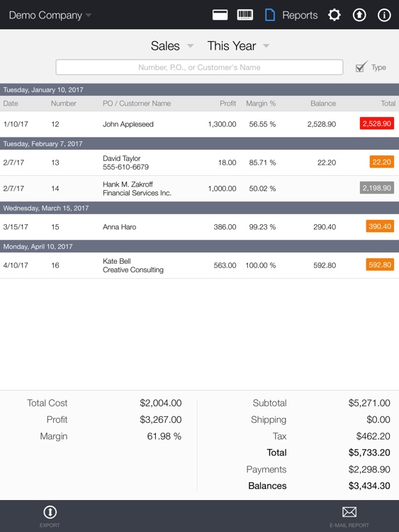Click gray 2,198.90 total badge

coord(376,188)
